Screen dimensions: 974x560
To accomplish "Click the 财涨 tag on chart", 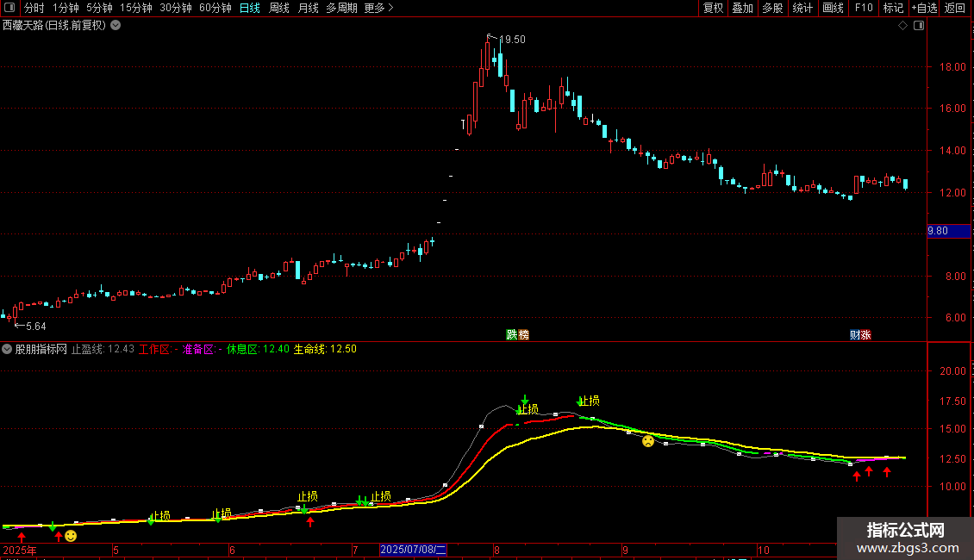I will click(x=860, y=335).
